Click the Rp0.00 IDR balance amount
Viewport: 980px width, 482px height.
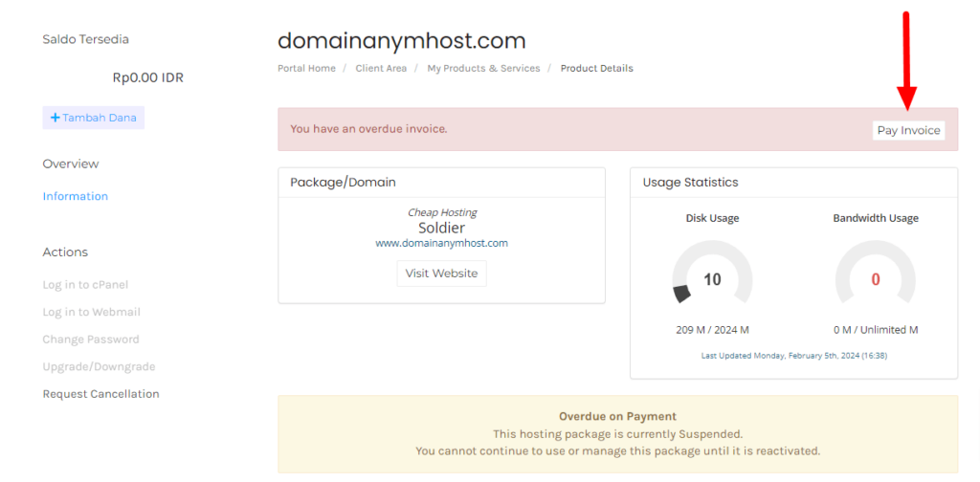point(148,78)
